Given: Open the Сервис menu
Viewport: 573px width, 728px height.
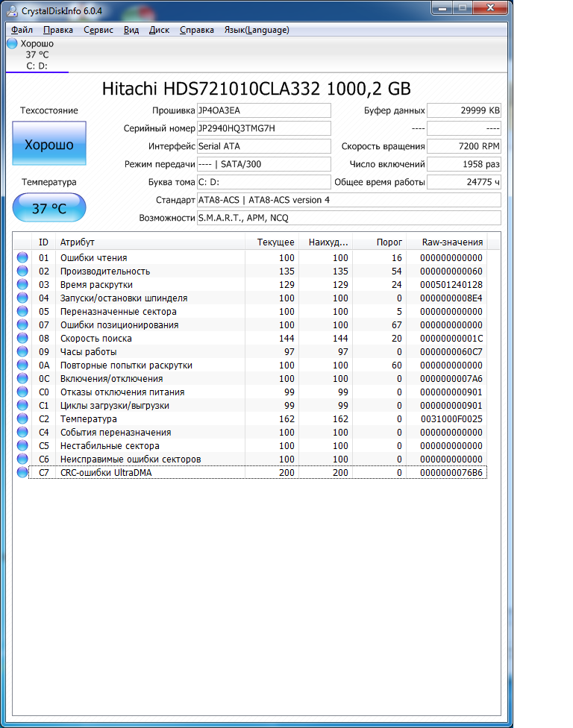Looking at the screenshot, I should [98, 30].
